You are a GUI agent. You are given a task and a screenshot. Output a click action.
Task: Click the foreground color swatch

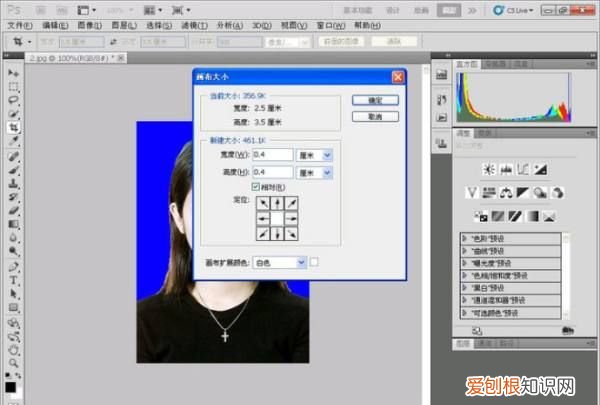pyautogui.click(x=11, y=387)
